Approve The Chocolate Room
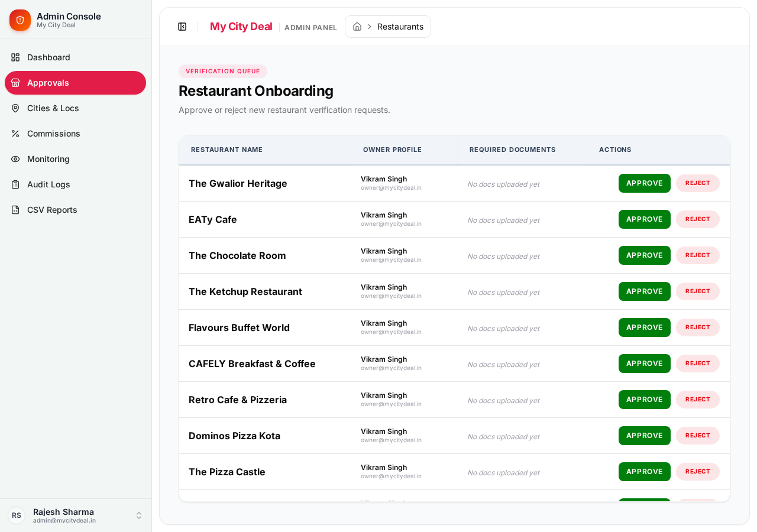757x532 pixels. click(645, 255)
